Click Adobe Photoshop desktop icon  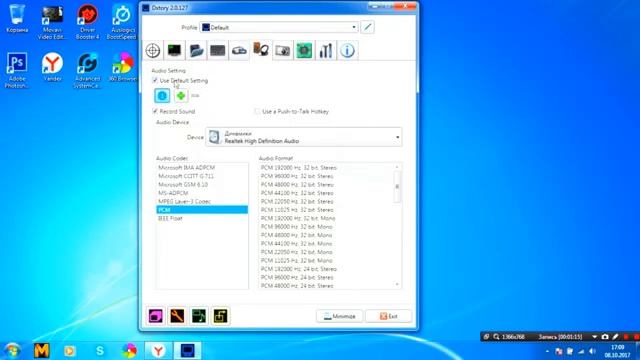(x=17, y=70)
